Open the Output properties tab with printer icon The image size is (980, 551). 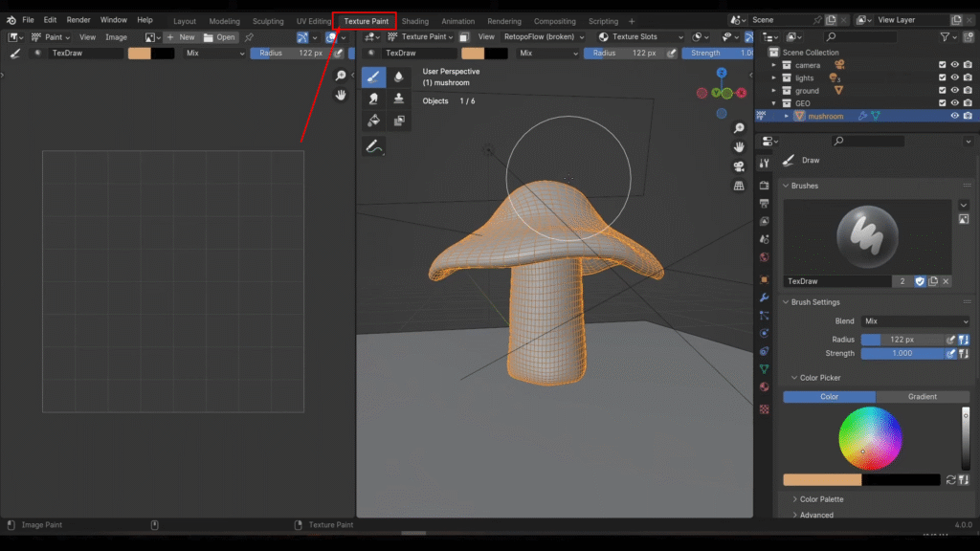(764, 203)
